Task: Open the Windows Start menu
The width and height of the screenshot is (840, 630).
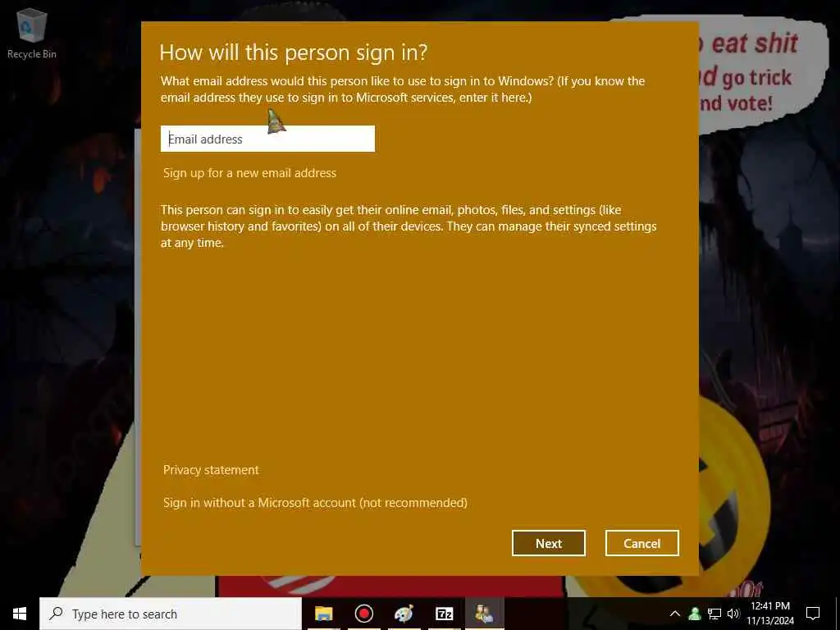Action: [20, 614]
